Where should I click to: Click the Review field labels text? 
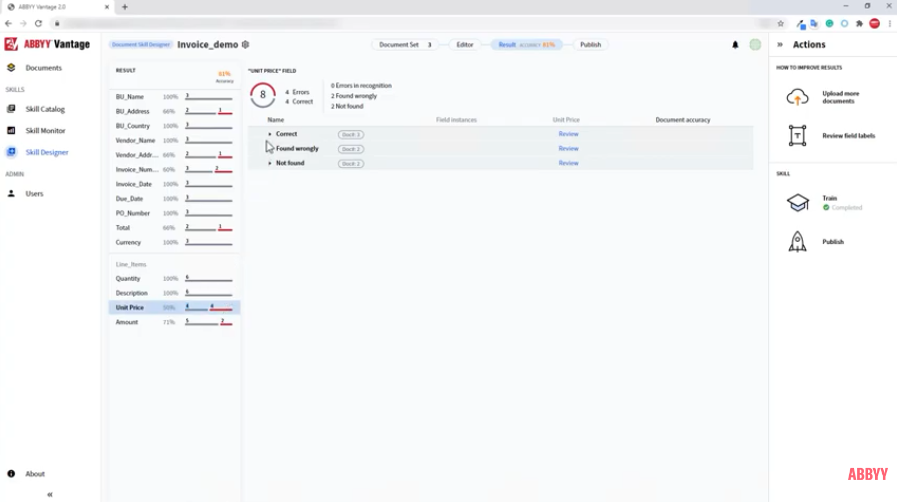pyautogui.click(x=848, y=136)
